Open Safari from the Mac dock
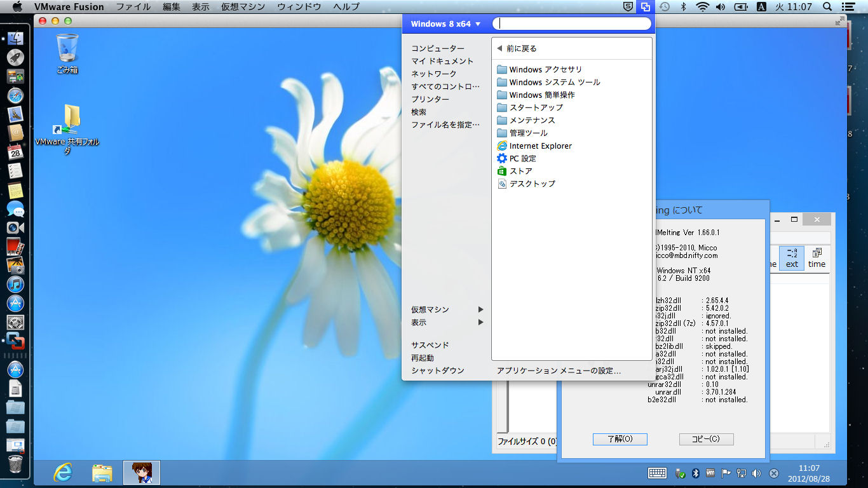 [15, 96]
